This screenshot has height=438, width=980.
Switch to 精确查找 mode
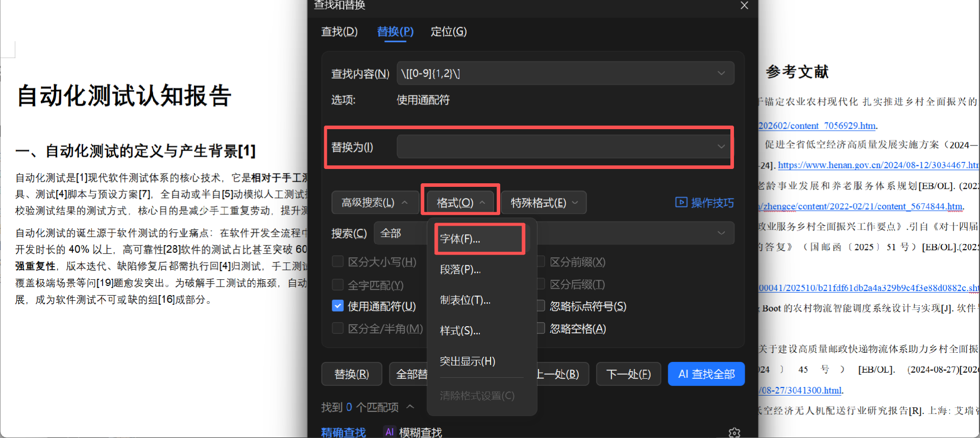(x=344, y=432)
